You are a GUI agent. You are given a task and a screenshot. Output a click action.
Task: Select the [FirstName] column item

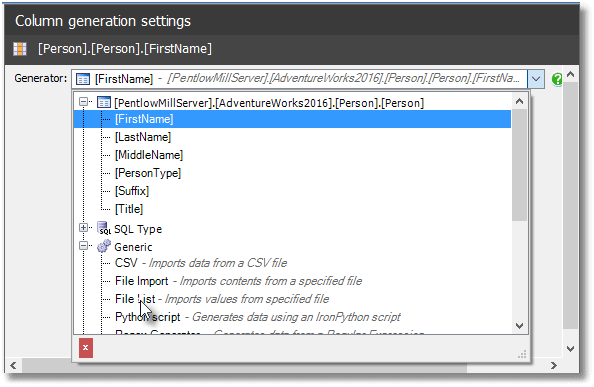(x=144, y=119)
